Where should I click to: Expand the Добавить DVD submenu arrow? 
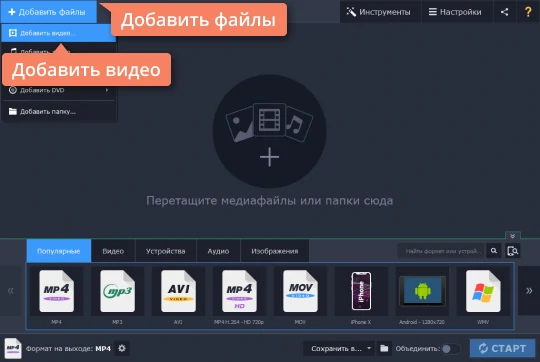click(107, 90)
